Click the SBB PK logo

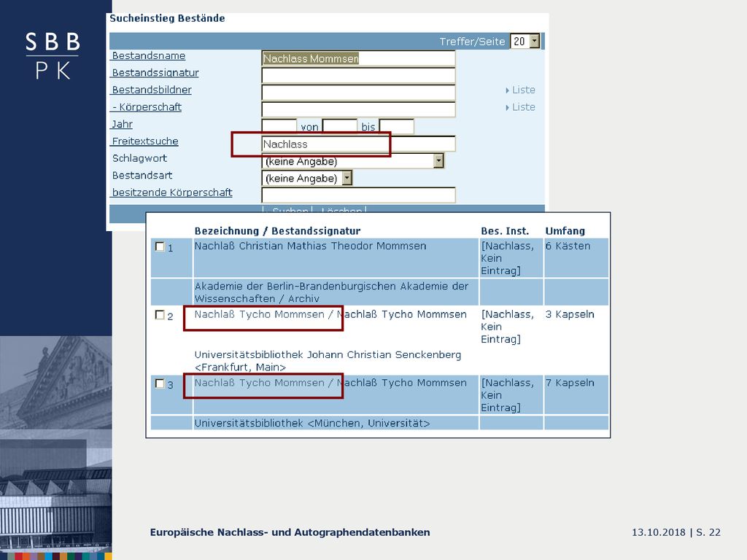point(53,55)
